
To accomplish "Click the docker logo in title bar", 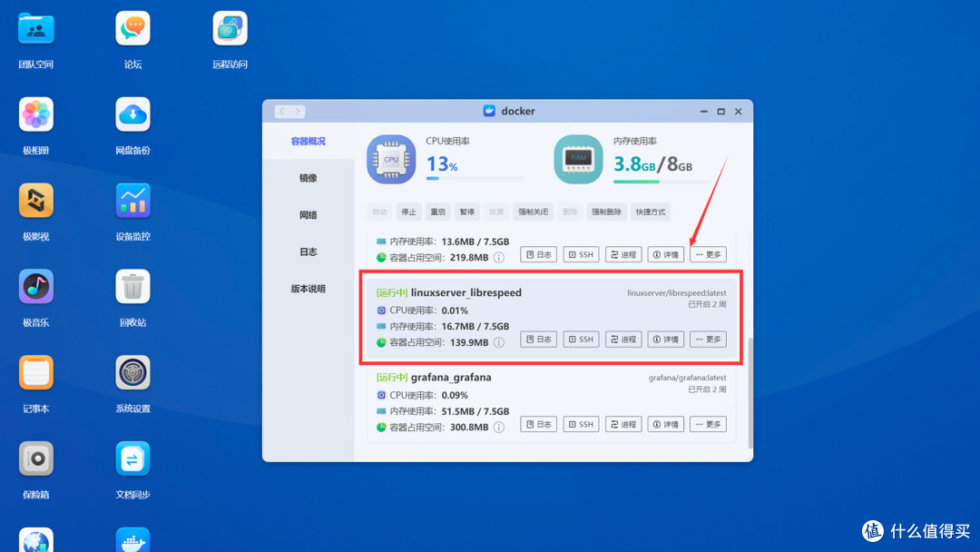I will pos(489,111).
